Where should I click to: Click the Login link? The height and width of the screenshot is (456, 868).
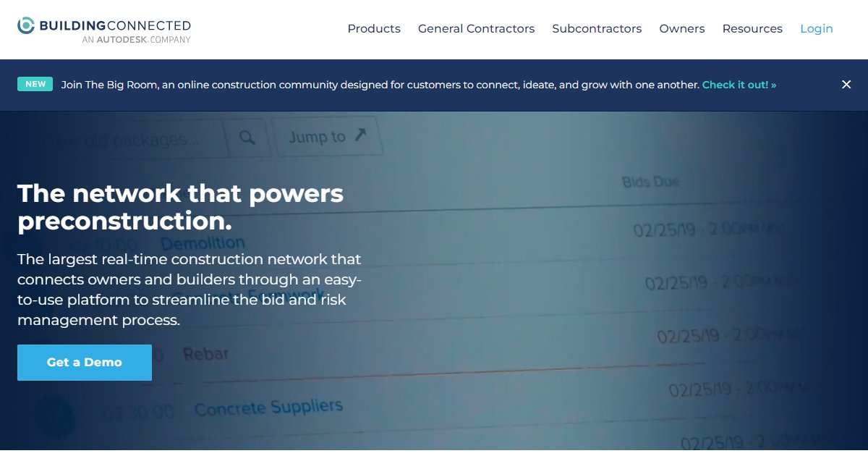(x=817, y=29)
